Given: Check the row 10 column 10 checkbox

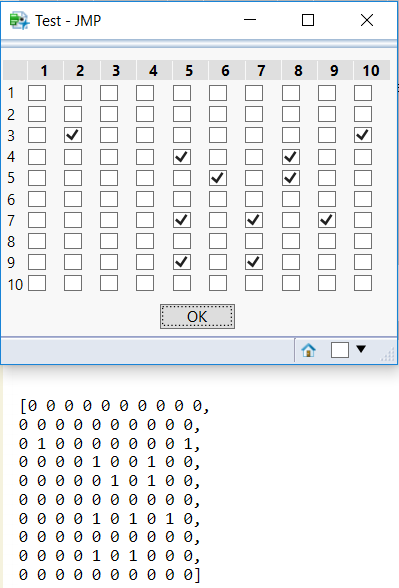Looking at the screenshot, I should (x=363, y=283).
